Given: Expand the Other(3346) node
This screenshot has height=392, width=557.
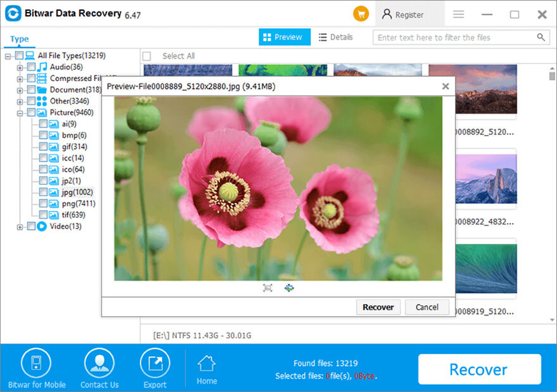Looking at the screenshot, I should [20, 102].
